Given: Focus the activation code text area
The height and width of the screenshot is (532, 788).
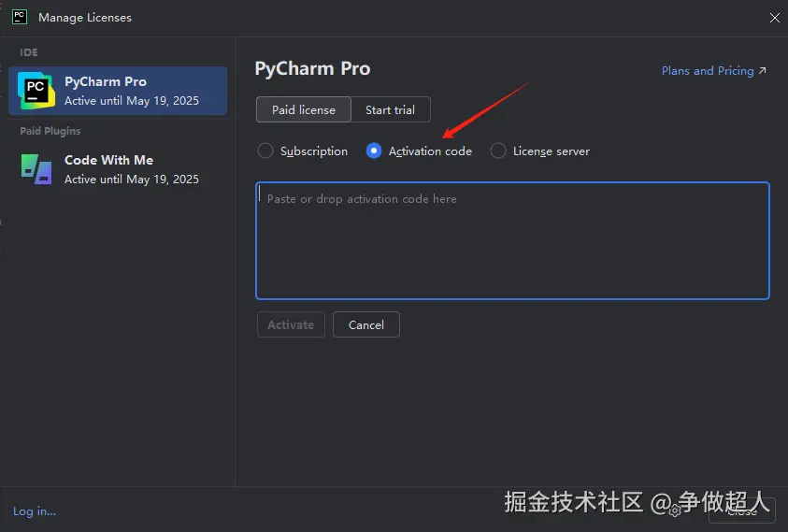Looking at the screenshot, I should coord(512,241).
